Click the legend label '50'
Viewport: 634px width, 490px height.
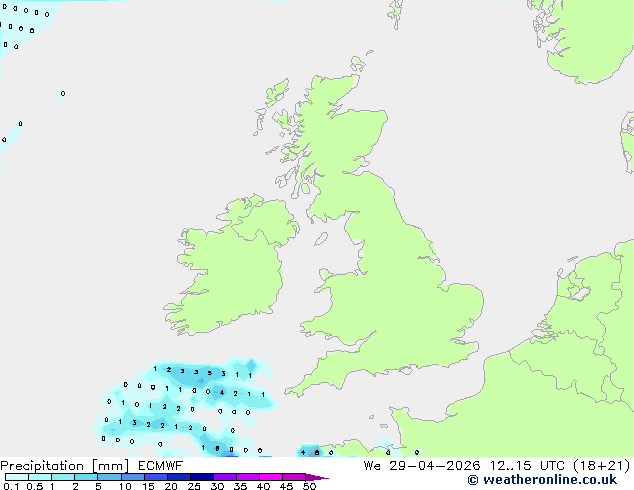point(309,486)
